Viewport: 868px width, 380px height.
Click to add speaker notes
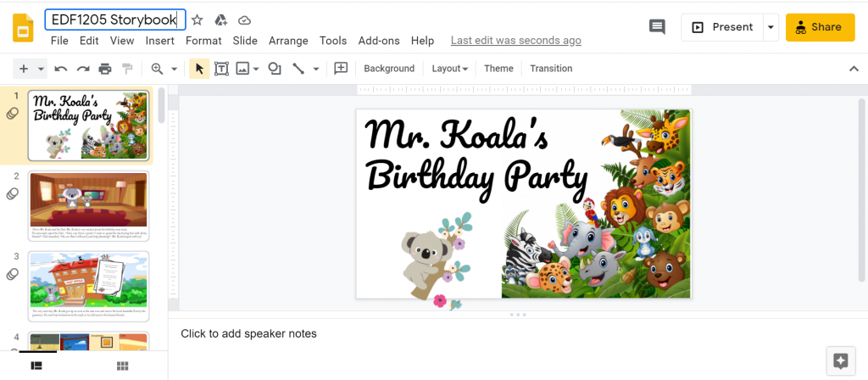click(x=248, y=333)
